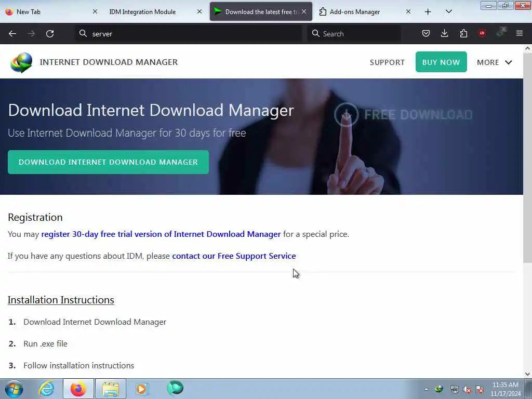Click the browser Search field
532x399 pixels.
pyautogui.click(x=354, y=34)
